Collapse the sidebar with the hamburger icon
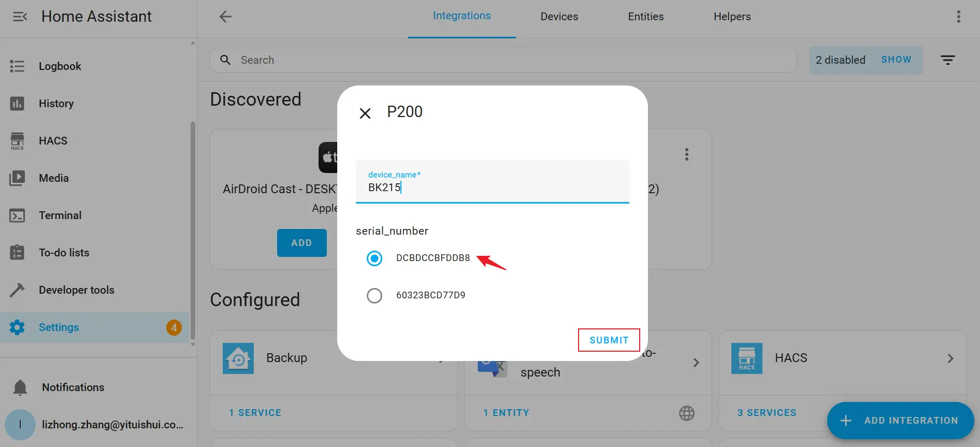This screenshot has height=447, width=980. 20,17
